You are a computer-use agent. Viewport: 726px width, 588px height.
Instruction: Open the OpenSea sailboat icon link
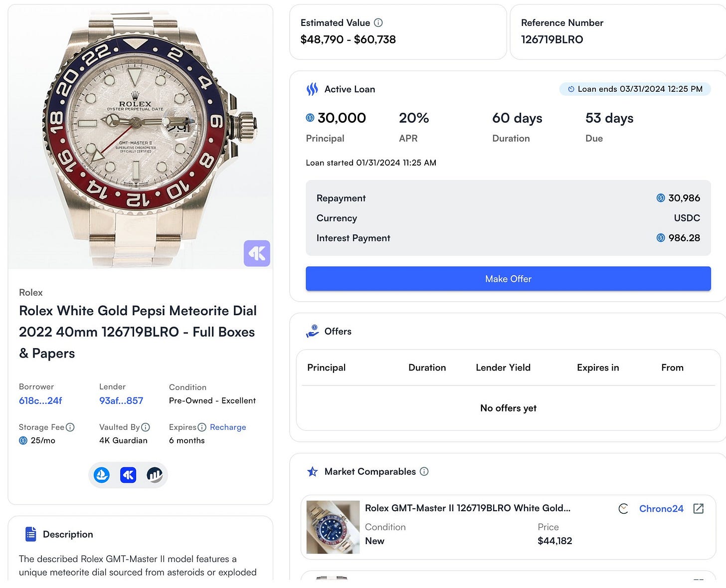pos(102,475)
